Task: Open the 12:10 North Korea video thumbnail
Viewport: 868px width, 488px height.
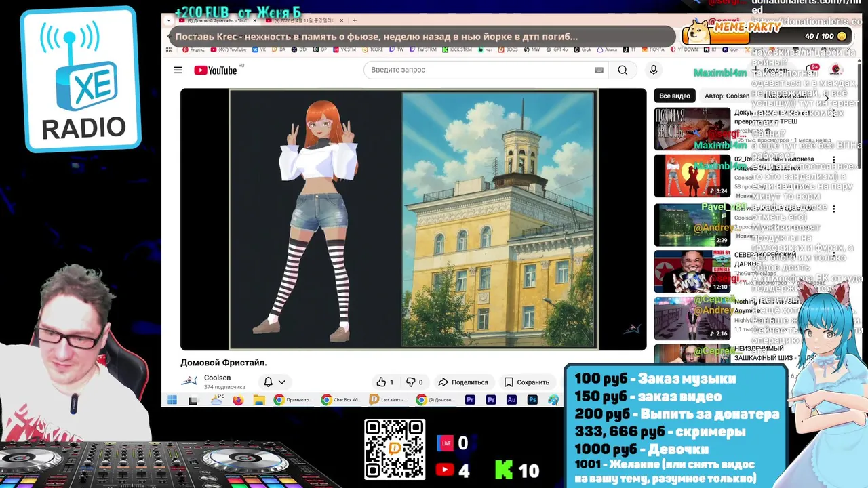Action: 692,272
